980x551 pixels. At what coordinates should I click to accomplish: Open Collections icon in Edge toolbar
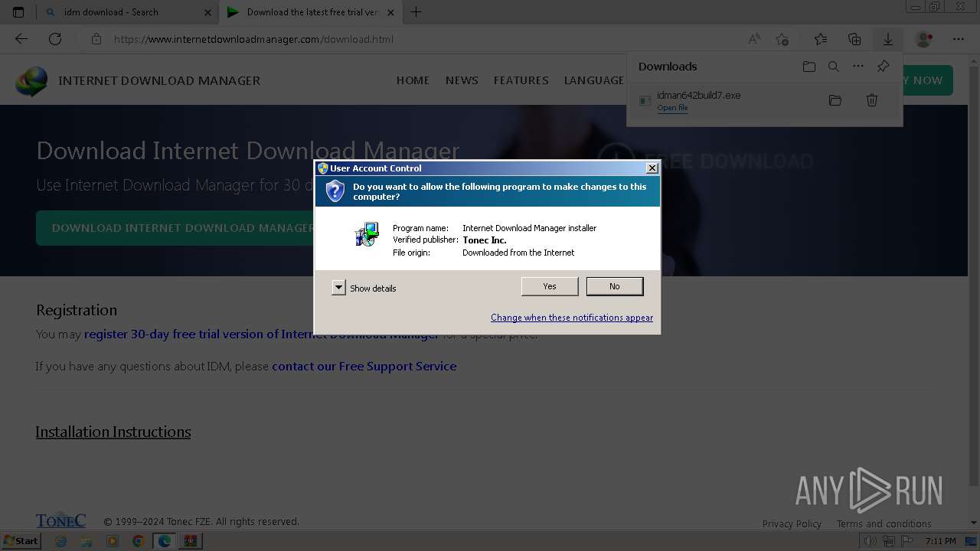tap(854, 39)
